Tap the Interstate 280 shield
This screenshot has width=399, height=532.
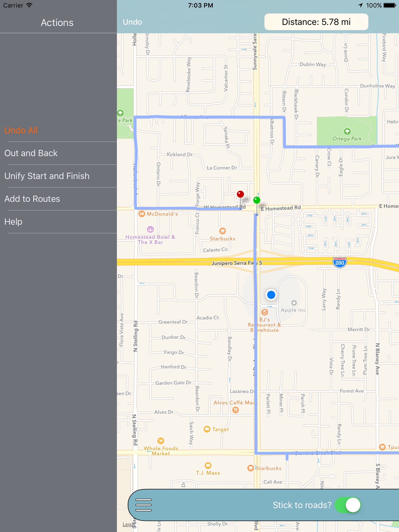point(340,262)
